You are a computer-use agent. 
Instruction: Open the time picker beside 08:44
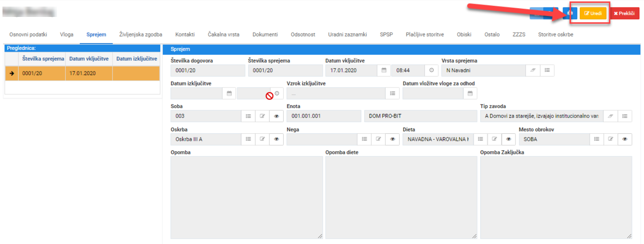pos(431,70)
